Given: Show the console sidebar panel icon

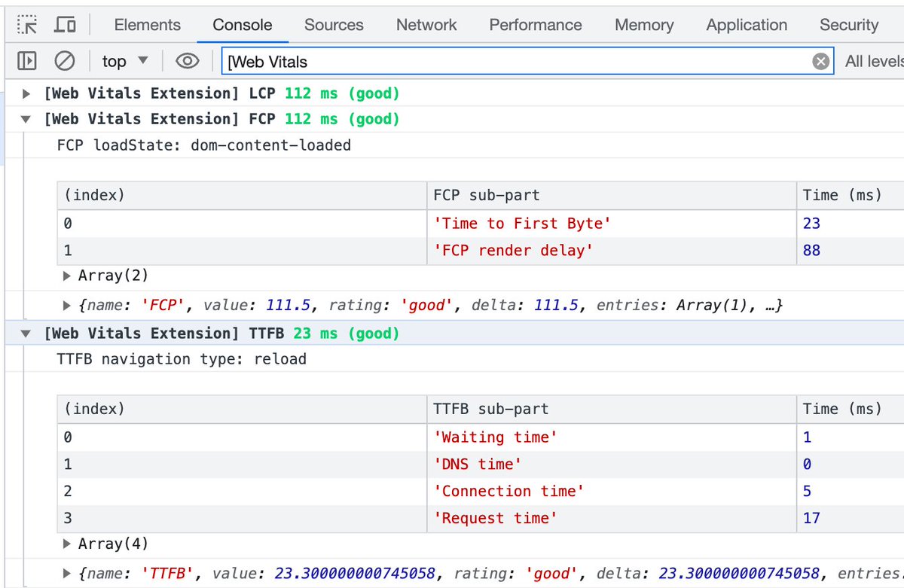Looking at the screenshot, I should click(27, 61).
